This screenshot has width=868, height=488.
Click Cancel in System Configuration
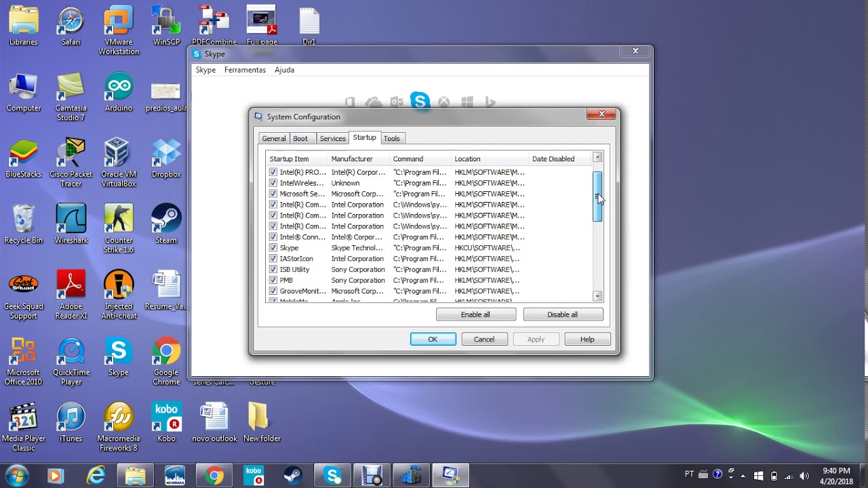point(484,340)
